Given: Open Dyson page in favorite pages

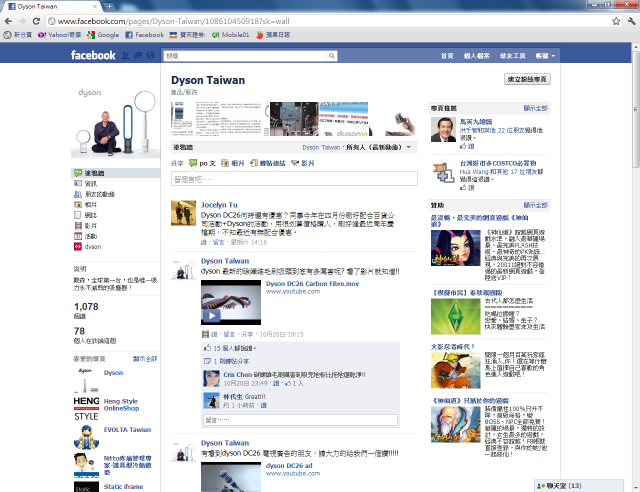Looking at the screenshot, I should tap(113, 373).
